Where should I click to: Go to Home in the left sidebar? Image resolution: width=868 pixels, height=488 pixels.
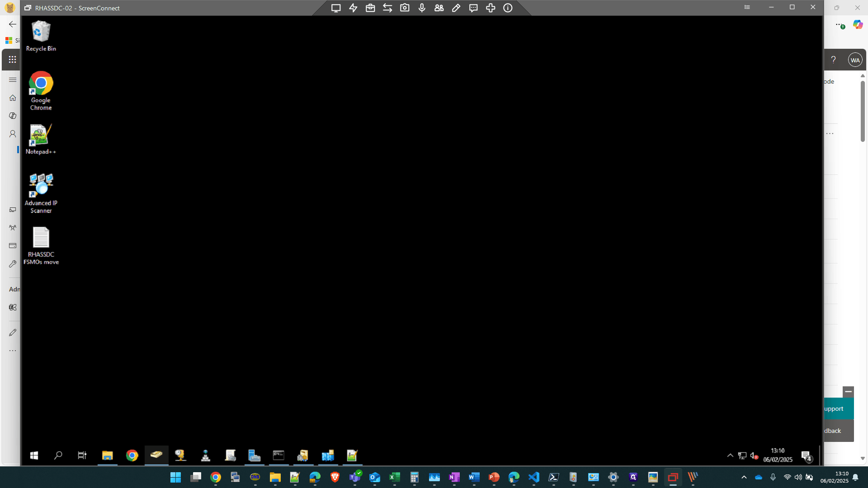pyautogui.click(x=13, y=98)
